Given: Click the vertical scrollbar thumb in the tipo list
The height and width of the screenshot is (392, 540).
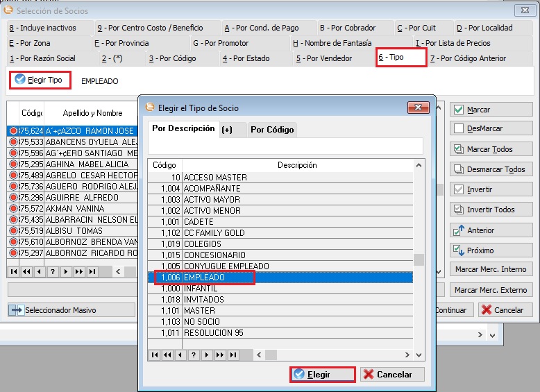Looking at the screenshot, I should 419,260.
